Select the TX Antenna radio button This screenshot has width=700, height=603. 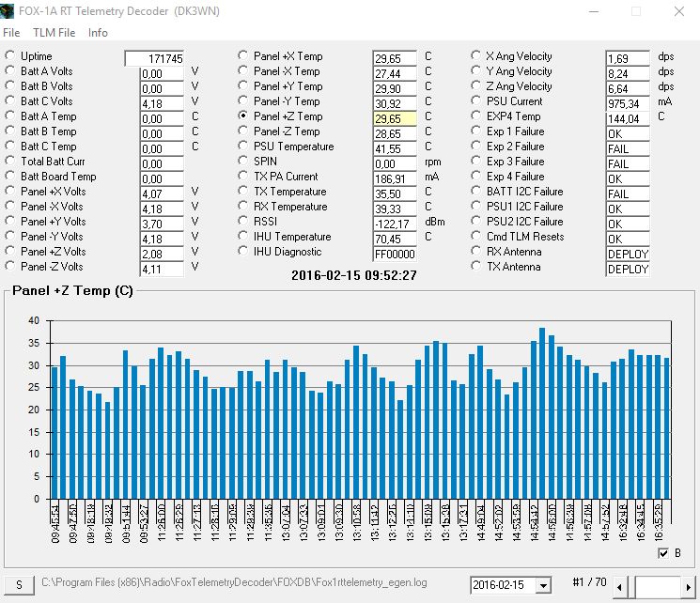[475, 266]
